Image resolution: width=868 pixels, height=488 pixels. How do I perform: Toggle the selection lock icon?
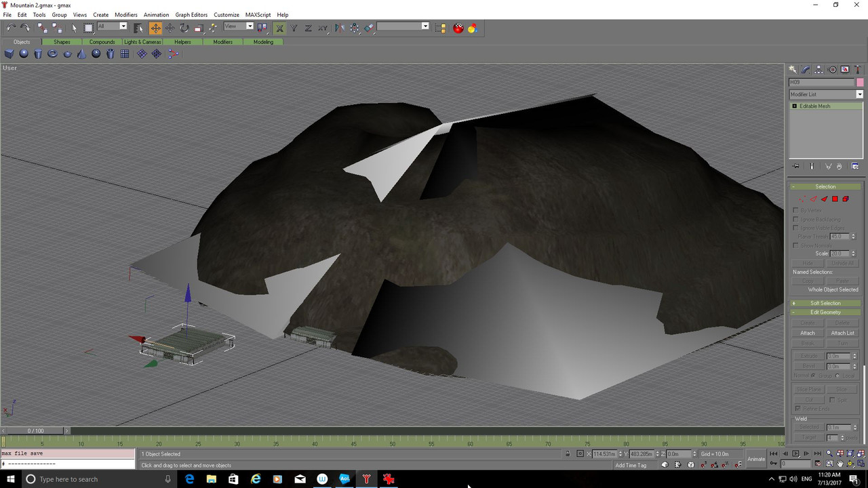(568, 453)
